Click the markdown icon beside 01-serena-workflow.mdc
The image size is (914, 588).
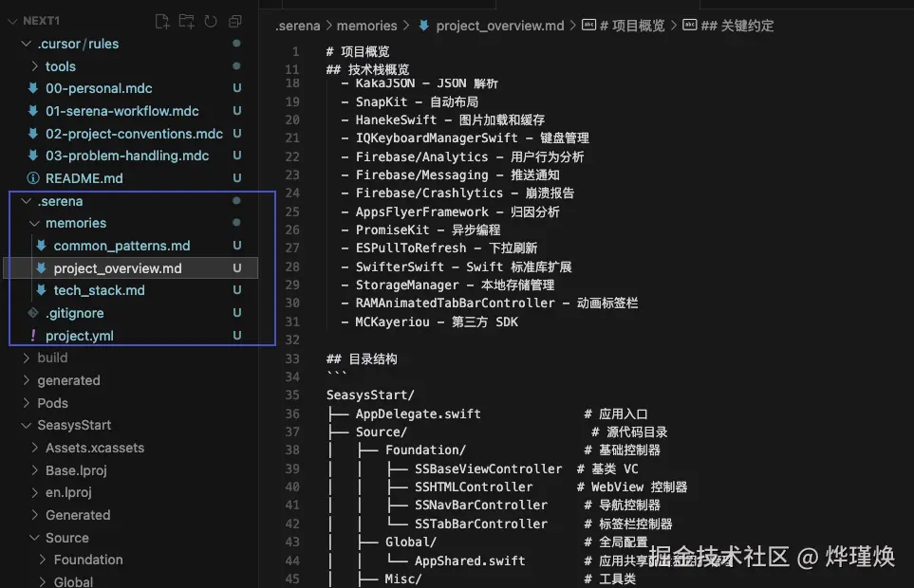coord(33,111)
